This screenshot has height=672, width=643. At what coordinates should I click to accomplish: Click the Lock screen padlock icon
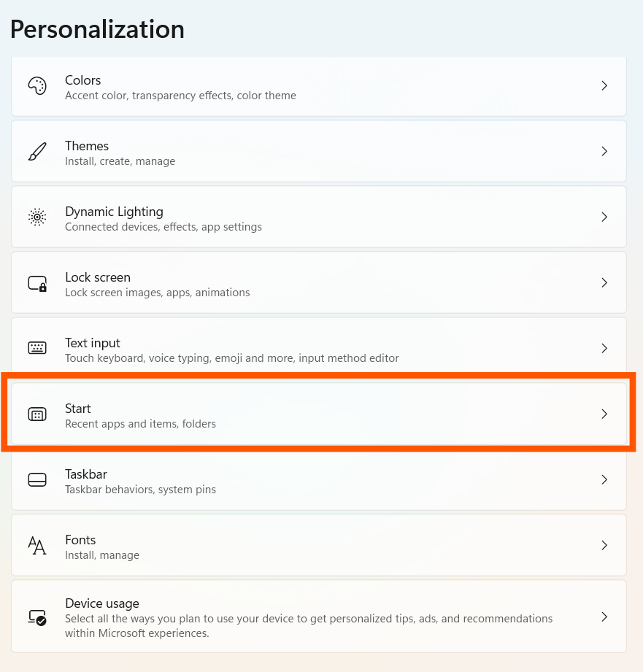tap(37, 283)
